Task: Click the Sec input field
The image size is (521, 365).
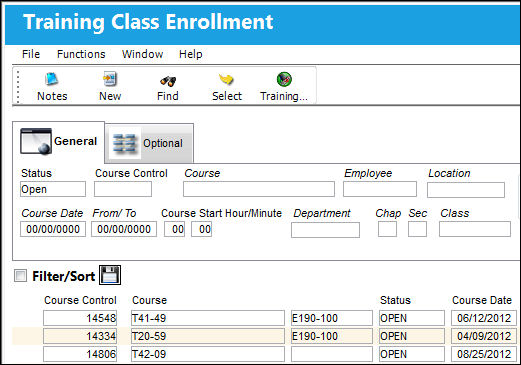Action: [x=417, y=229]
